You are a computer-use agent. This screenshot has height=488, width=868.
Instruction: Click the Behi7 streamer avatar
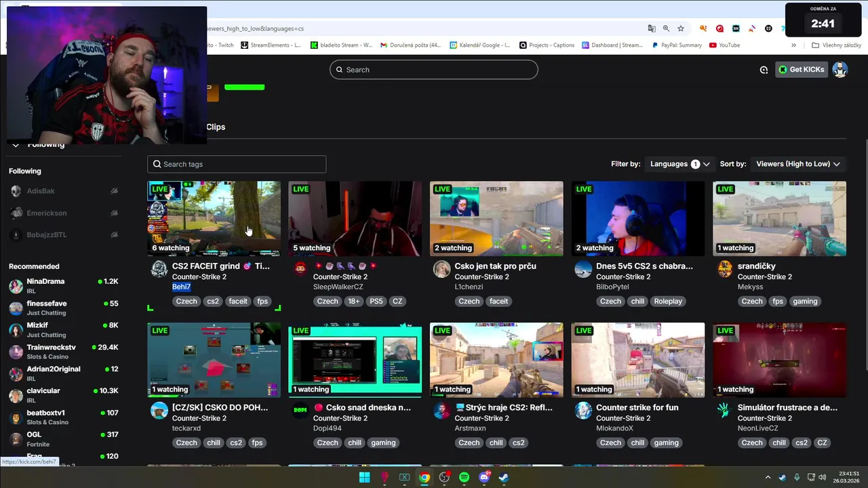tap(159, 269)
